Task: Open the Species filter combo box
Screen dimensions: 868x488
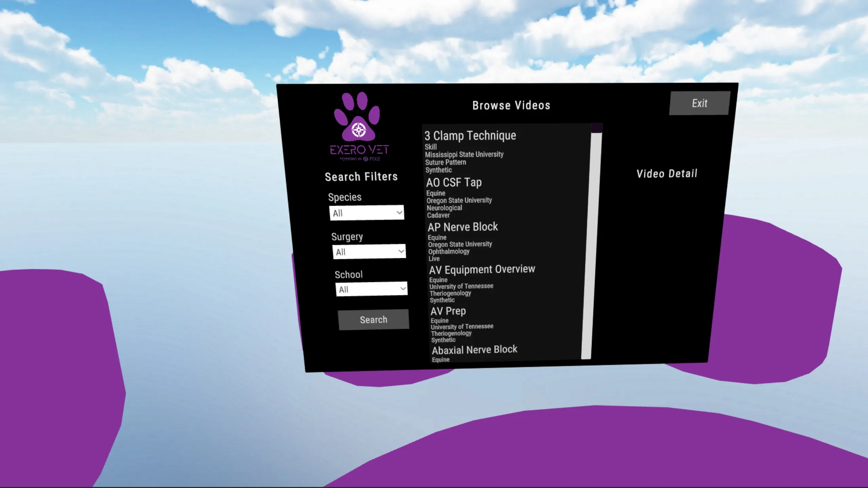Action: 366,213
